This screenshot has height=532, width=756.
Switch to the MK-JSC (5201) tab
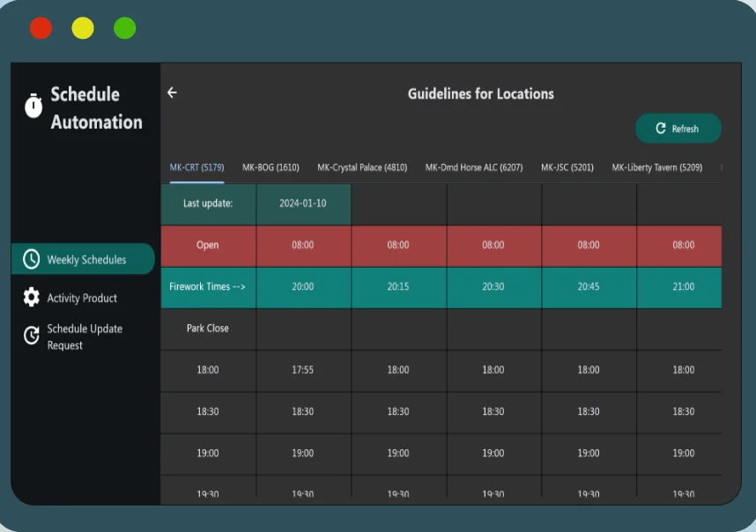[567, 167]
